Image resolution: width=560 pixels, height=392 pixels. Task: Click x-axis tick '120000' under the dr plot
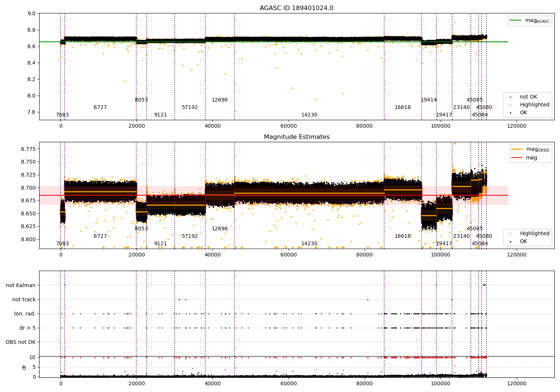click(x=516, y=384)
